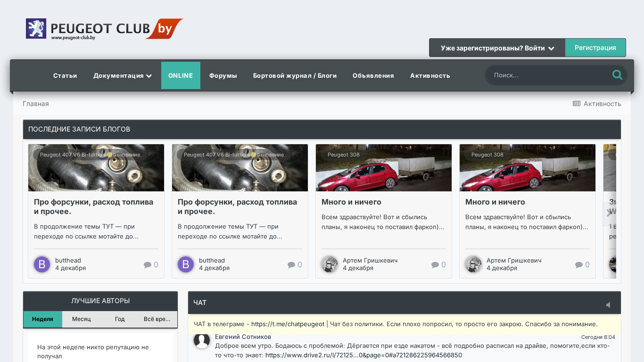The width and height of the screenshot is (644, 362).
Task: Click the Peugeot Club logo
Action: click(x=104, y=29)
